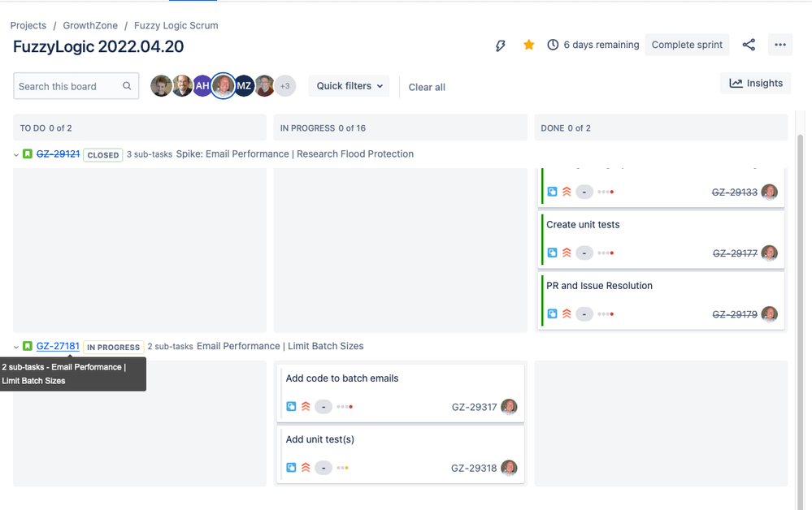
Task: Click the GZ-29177 issue key
Action: coord(735,253)
